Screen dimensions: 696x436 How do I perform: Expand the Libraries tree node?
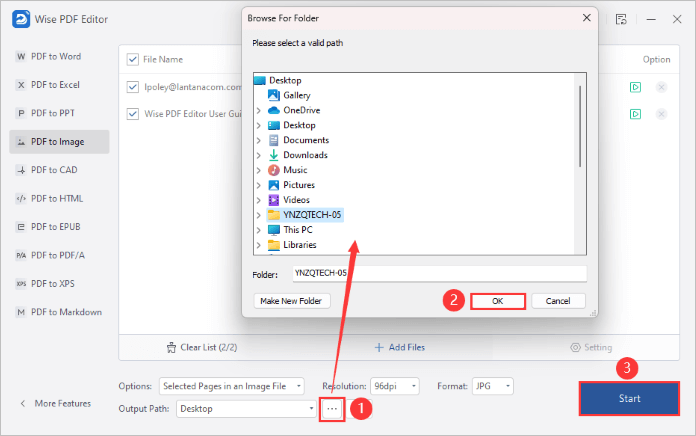pyautogui.click(x=259, y=245)
